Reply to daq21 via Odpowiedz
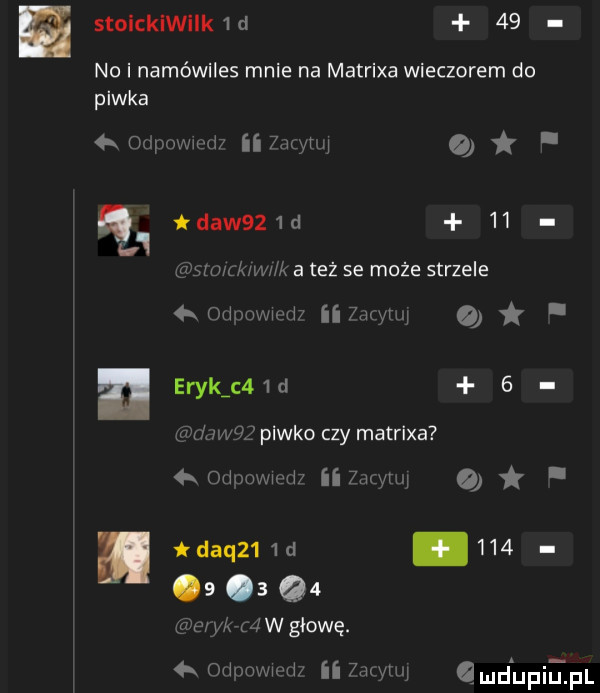Screen dimensions: 600x693 [239, 670]
